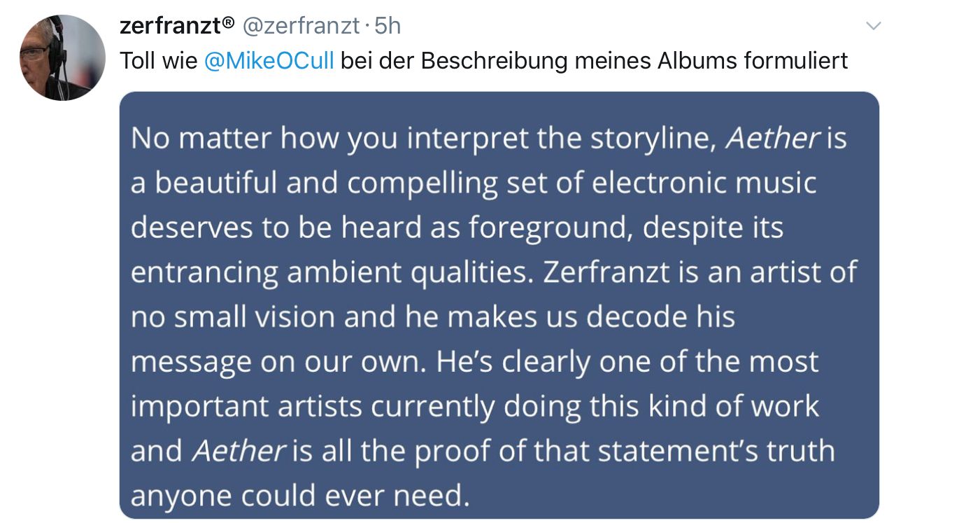980x523 pixels.
Task: Click "anyone could ever need." closing line
Action: pos(299,495)
